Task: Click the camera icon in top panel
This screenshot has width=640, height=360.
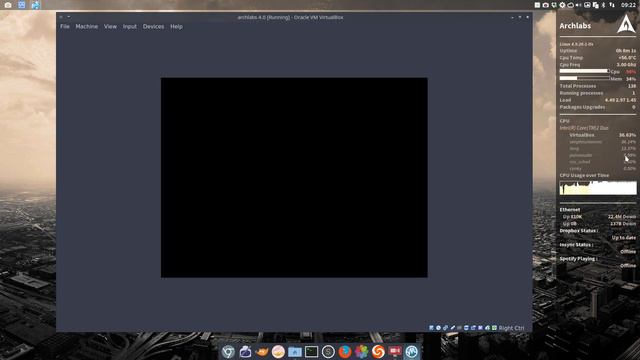Action: tap(8, 5)
